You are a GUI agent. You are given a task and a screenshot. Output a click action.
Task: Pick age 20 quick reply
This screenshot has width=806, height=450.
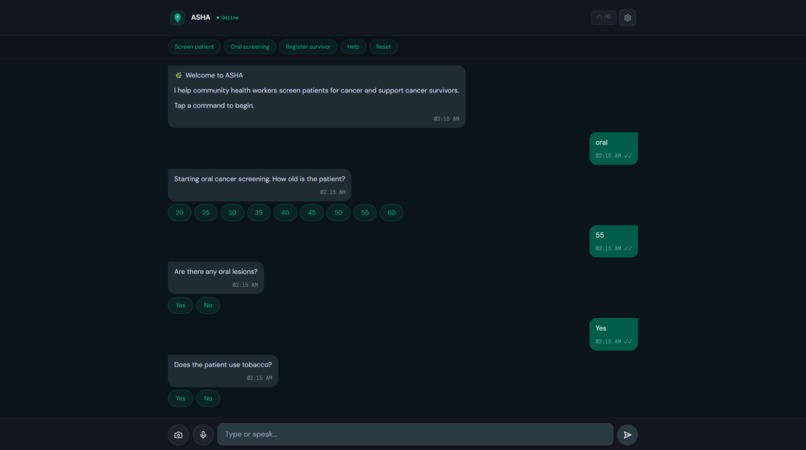[x=179, y=213]
